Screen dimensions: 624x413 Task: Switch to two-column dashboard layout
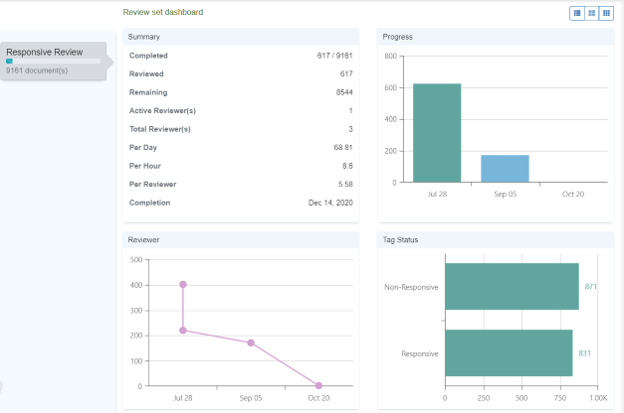coord(591,13)
